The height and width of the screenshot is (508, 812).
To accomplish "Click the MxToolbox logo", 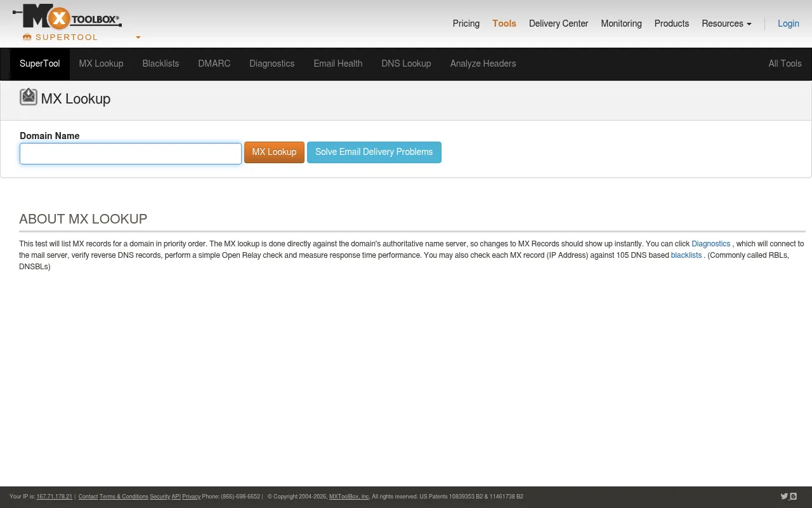I will pos(67,17).
